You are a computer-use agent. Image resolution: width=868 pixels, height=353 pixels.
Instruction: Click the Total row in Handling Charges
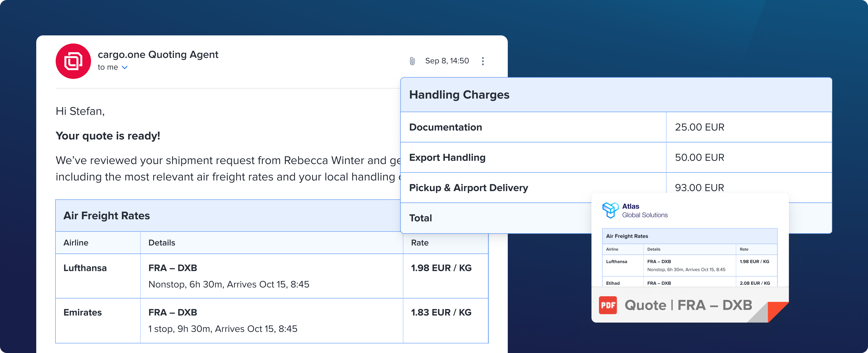tap(421, 218)
